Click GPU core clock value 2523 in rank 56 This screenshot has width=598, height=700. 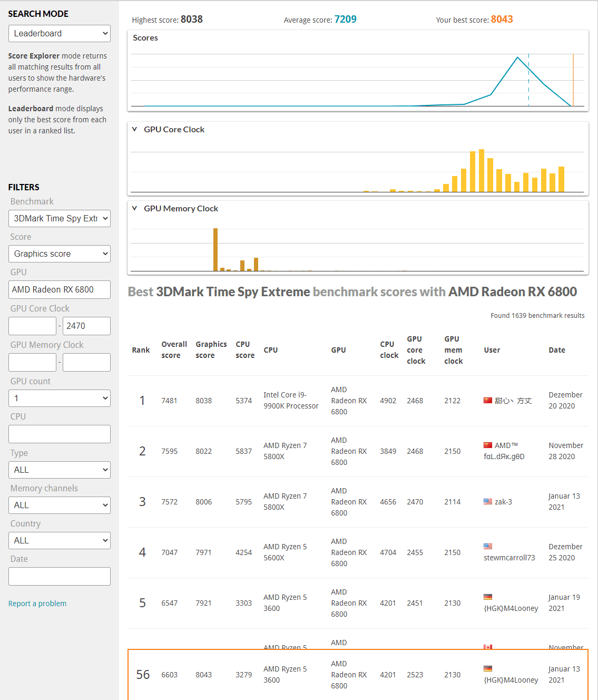coord(415,675)
